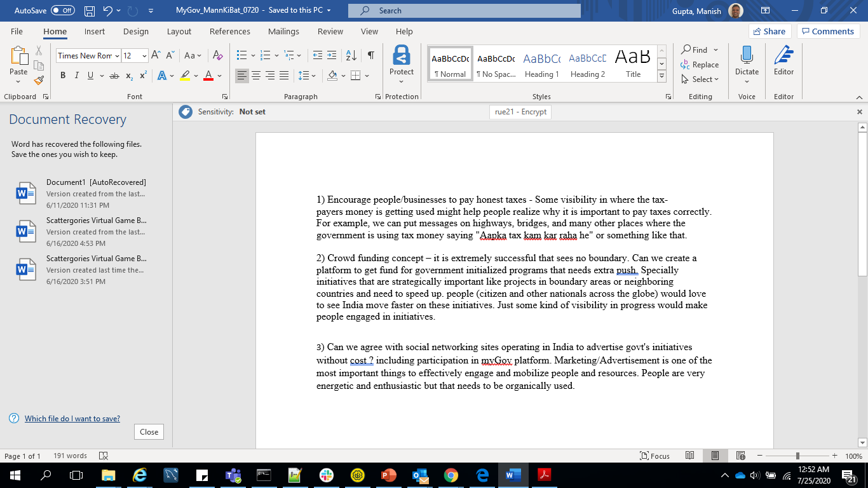The image size is (868, 488).
Task: Click the Format Painter icon
Action: coord(38,81)
